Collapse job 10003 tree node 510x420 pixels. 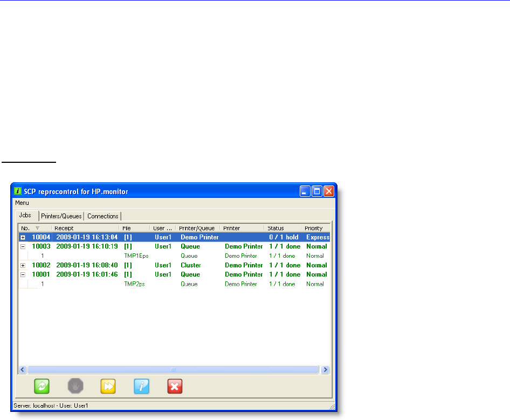click(x=23, y=246)
